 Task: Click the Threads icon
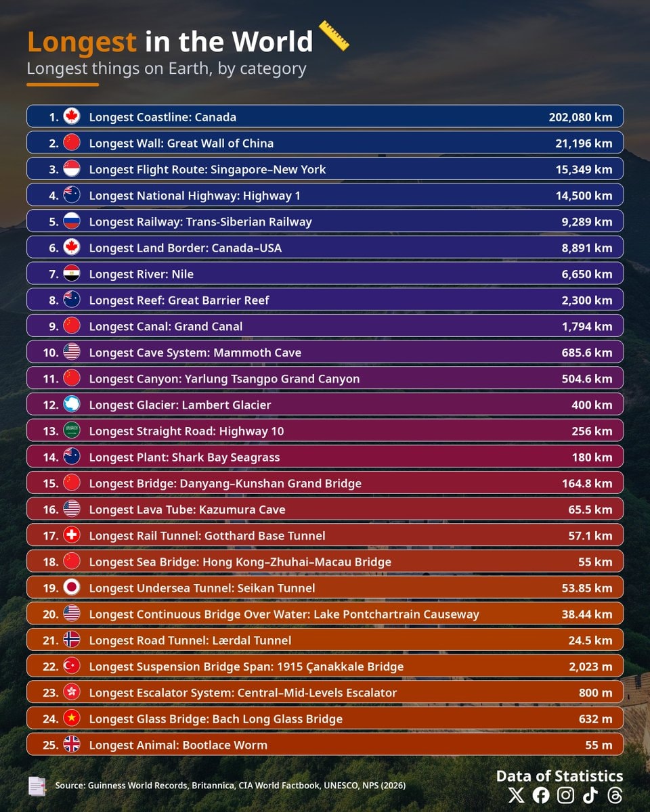615,795
